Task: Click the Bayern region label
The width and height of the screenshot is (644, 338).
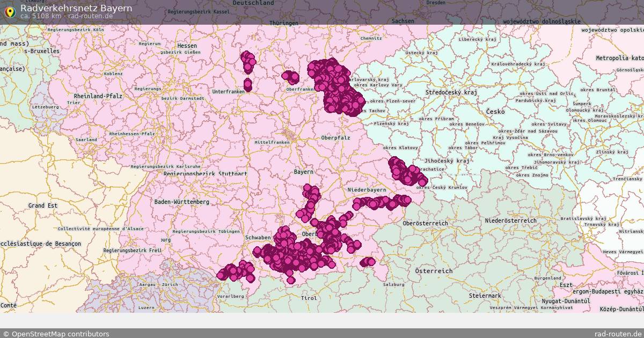Action: (303, 172)
